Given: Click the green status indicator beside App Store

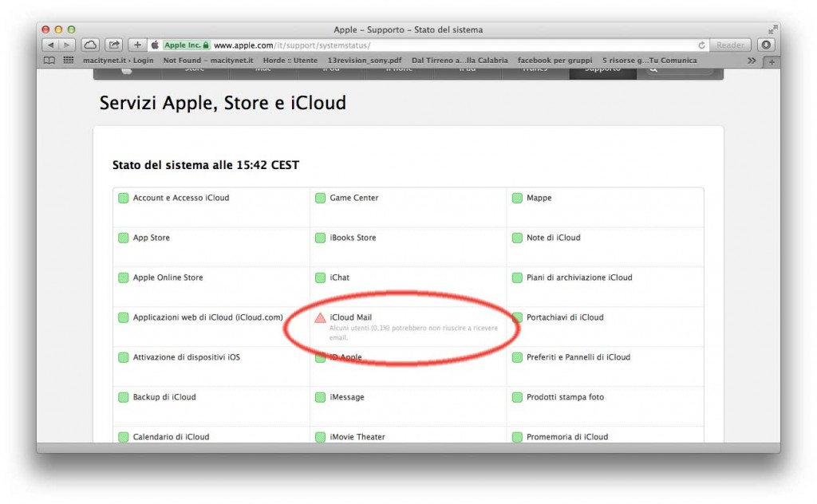Looking at the screenshot, I should click(x=124, y=238).
